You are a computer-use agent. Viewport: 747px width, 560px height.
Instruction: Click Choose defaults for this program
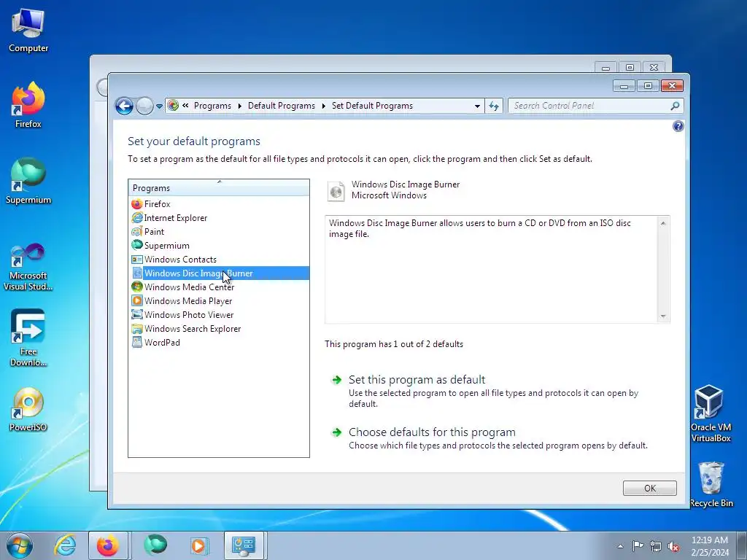click(x=432, y=432)
